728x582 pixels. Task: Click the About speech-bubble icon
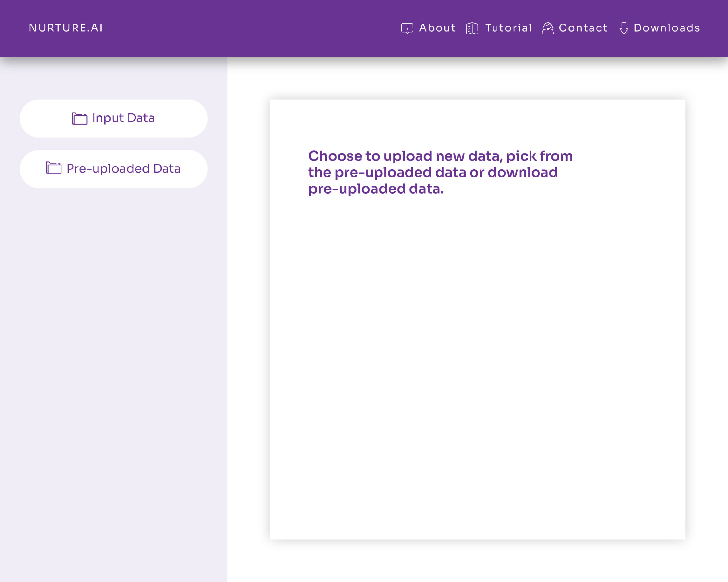tap(407, 28)
